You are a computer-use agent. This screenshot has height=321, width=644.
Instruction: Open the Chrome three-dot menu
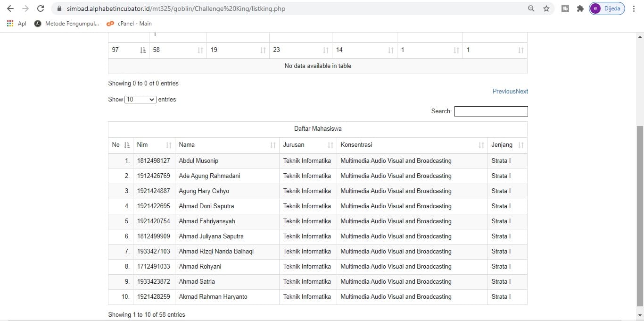point(634,8)
